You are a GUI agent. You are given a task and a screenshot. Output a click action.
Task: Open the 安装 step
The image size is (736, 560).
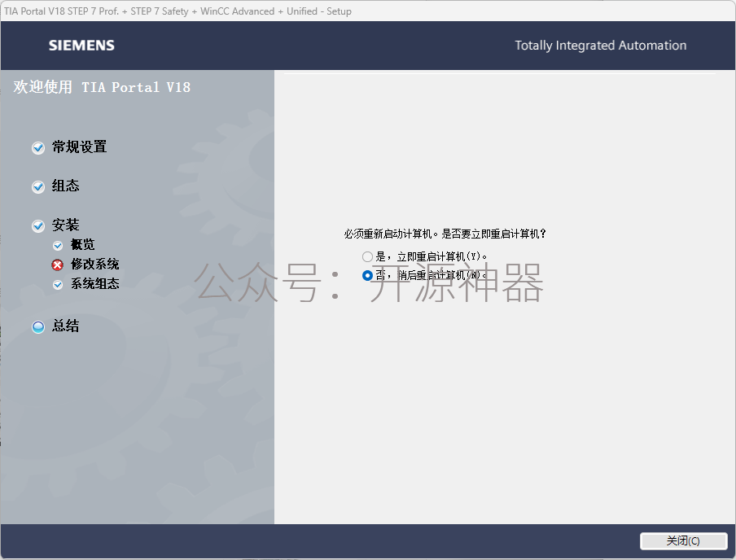tap(65, 225)
